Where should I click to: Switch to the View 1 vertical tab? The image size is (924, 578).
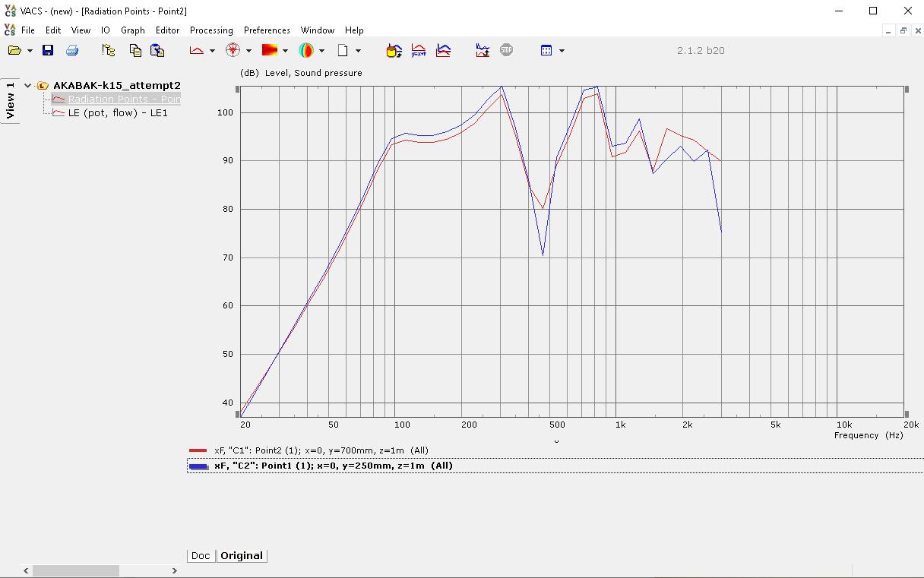[10, 100]
